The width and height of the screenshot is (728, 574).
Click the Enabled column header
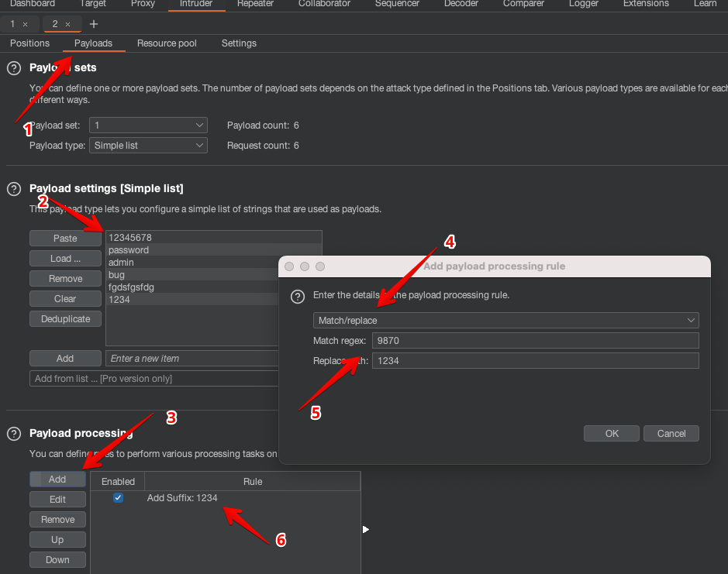click(x=118, y=482)
